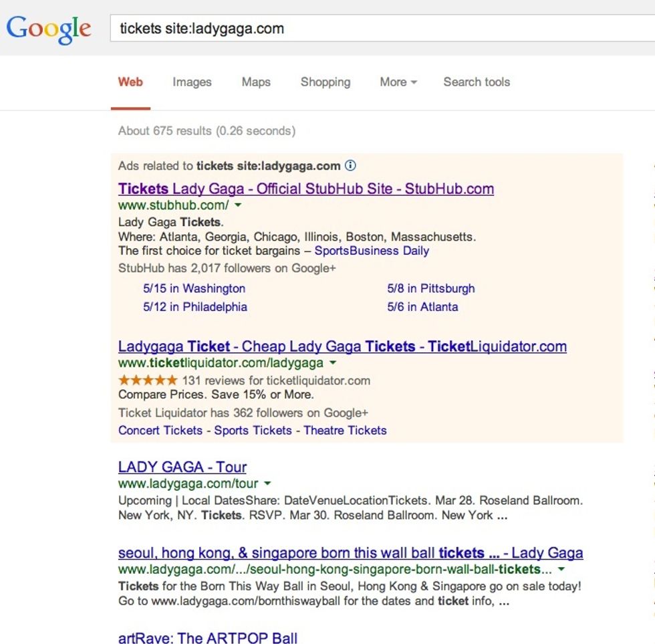
Task: Open the StubHub Lady Gaga tickets ad
Action: pyautogui.click(x=306, y=189)
